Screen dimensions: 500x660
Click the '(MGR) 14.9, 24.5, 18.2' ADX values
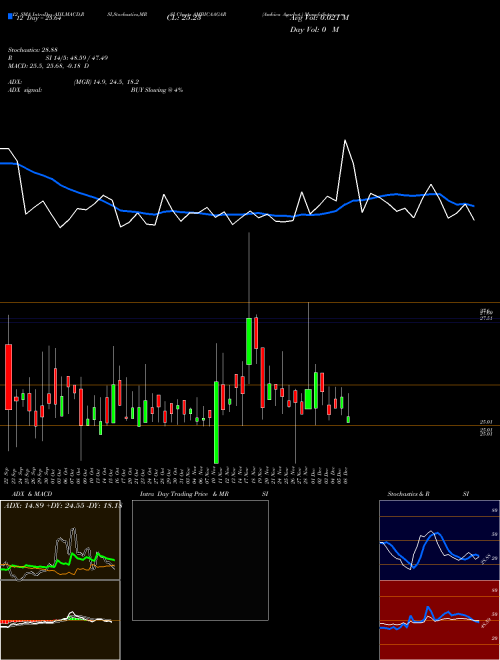click(x=106, y=82)
